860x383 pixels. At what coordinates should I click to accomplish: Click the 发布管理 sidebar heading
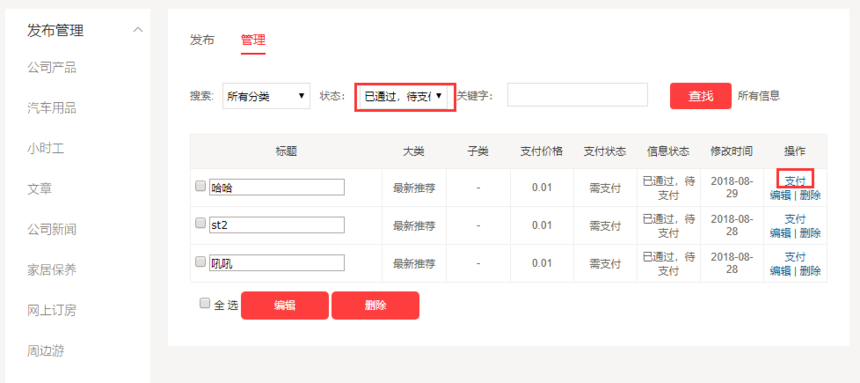[x=55, y=30]
